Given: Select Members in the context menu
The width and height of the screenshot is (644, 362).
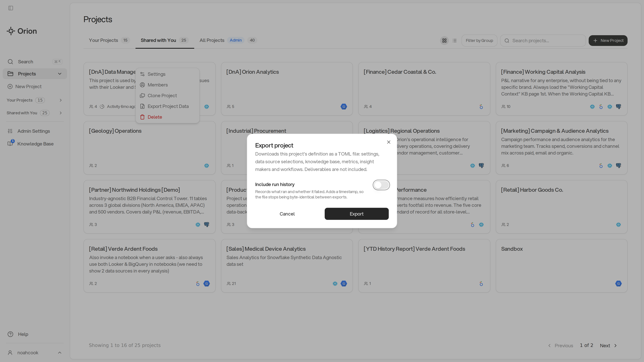Looking at the screenshot, I should point(167,85).
